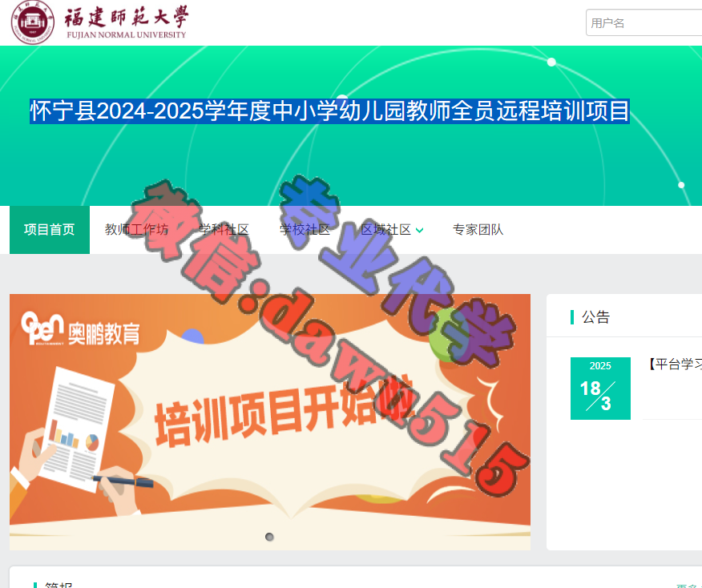This screenshot has height=588, width=702.
Task: Open the 学科社区 menu item
Action: (224, 230)
